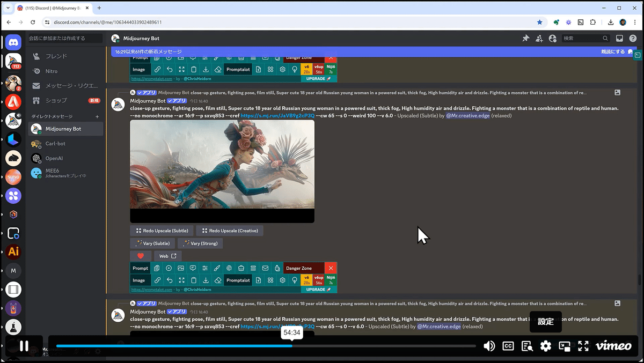Viewport: 644px width, 363px height.
Task: Click the chain-link icon in the lower Image row
Action: 157,280
